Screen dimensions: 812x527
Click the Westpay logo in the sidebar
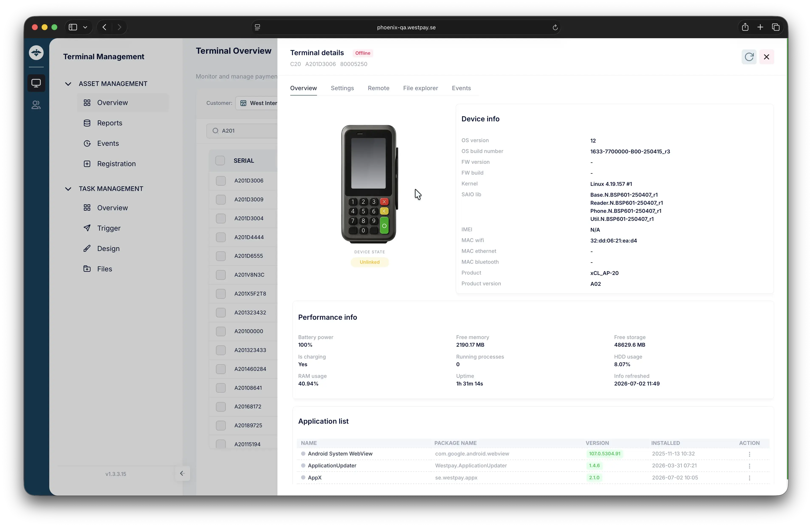[36, 53]
